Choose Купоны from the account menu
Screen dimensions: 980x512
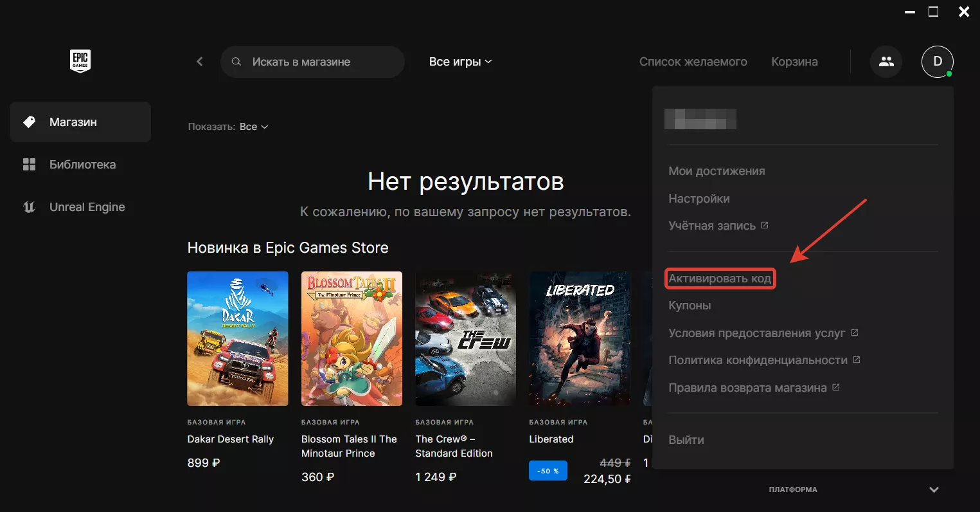[x=690, y=306]
